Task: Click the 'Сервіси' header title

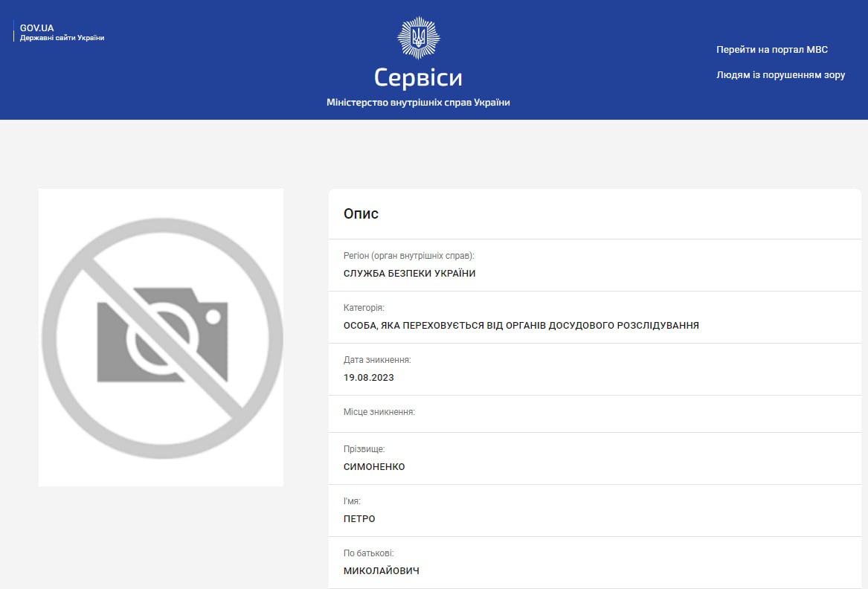Action: click(418, 78)
